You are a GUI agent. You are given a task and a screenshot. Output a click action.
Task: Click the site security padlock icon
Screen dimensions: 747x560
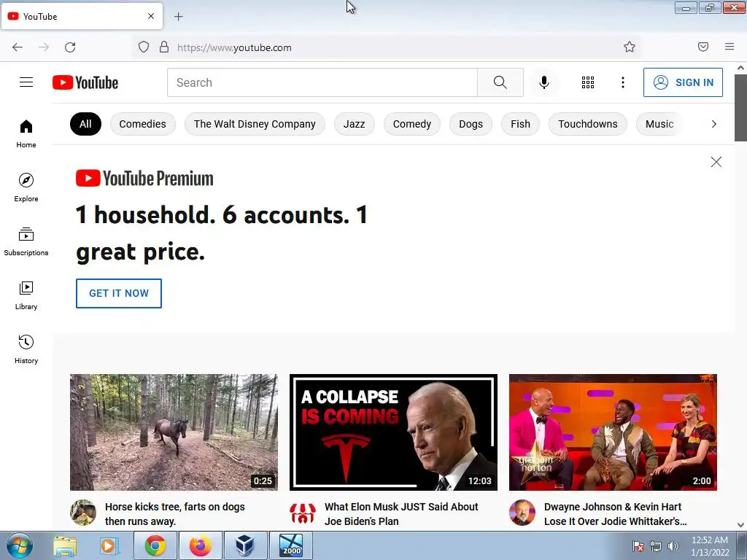(164, 47)
